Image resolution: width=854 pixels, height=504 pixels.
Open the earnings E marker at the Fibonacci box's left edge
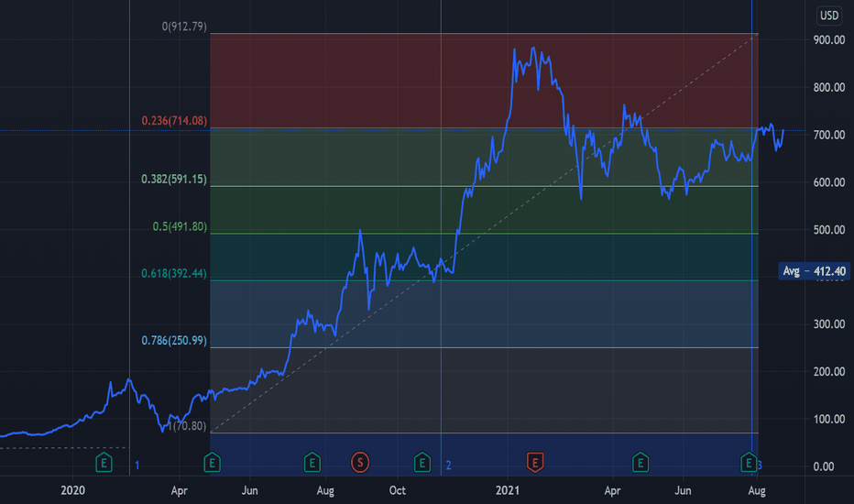tap(212, 463)
